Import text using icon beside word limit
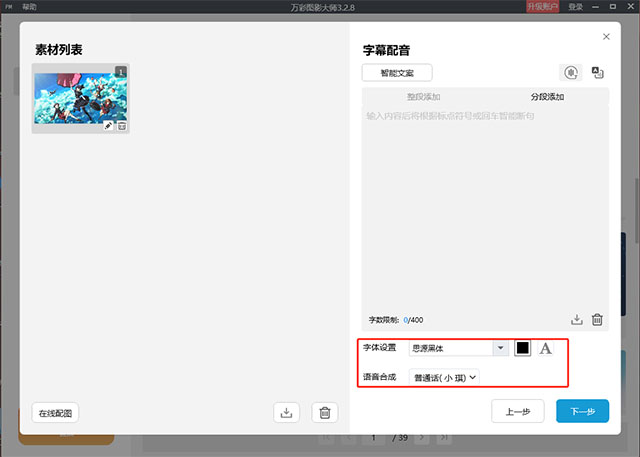This screenshot has height=457, width=640. [576, 319]
